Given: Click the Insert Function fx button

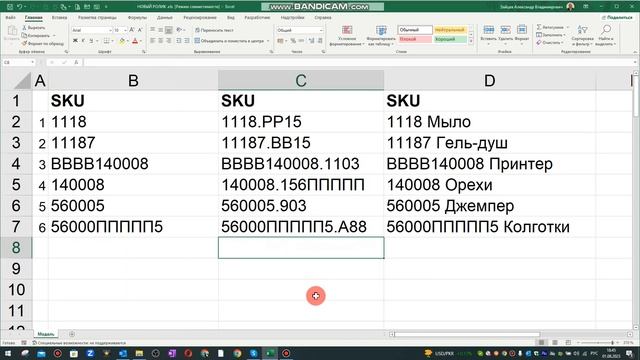Looking at the screenshot, I should click(x=76, y=62).
